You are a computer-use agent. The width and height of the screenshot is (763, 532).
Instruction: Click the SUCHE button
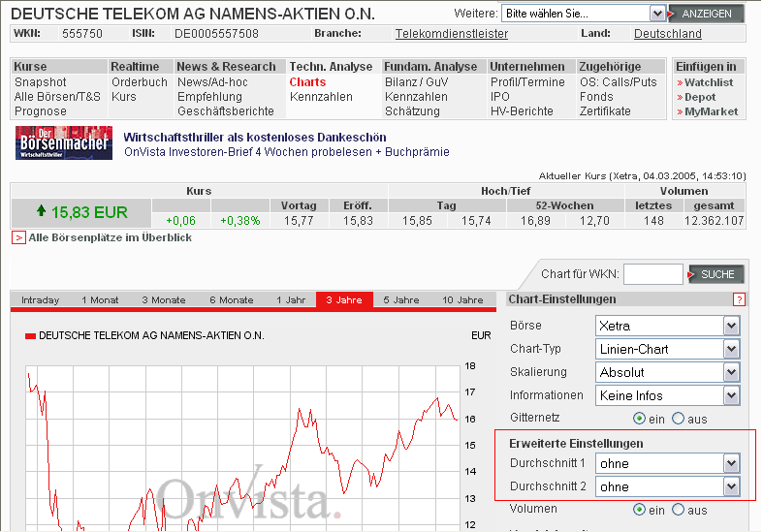click(716, 274)
